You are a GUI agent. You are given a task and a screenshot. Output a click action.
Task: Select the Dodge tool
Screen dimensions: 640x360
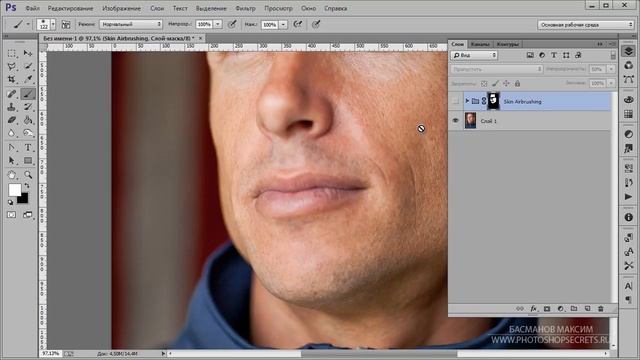click(28, 133)
